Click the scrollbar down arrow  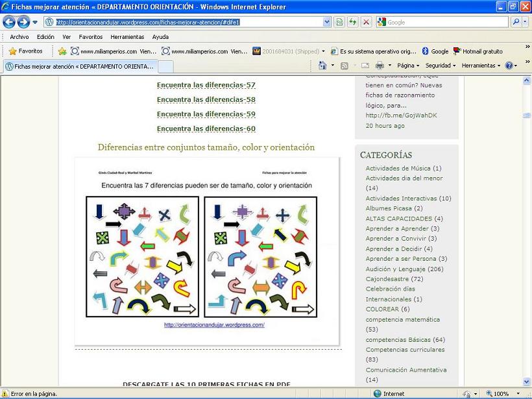pos(527,381)
